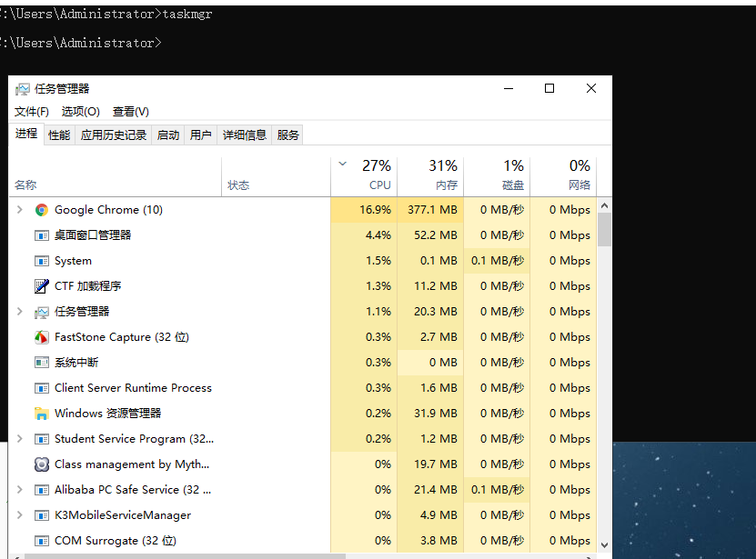Screen dimensions: 756x559
Task: Click the 377.1 MB memory value
Action: (432, 210)
